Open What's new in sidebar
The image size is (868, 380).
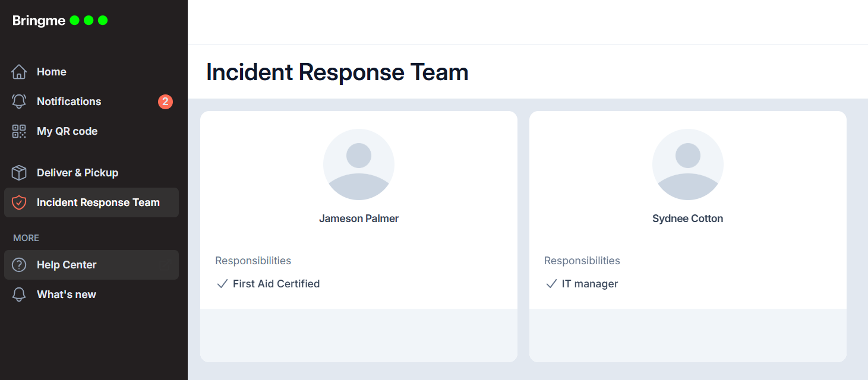[x=67, y=294]
